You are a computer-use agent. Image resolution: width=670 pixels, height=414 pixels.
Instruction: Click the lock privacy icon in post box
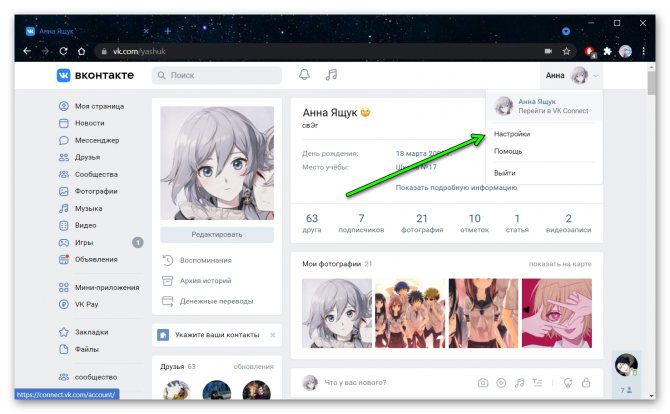coord(586,382)
